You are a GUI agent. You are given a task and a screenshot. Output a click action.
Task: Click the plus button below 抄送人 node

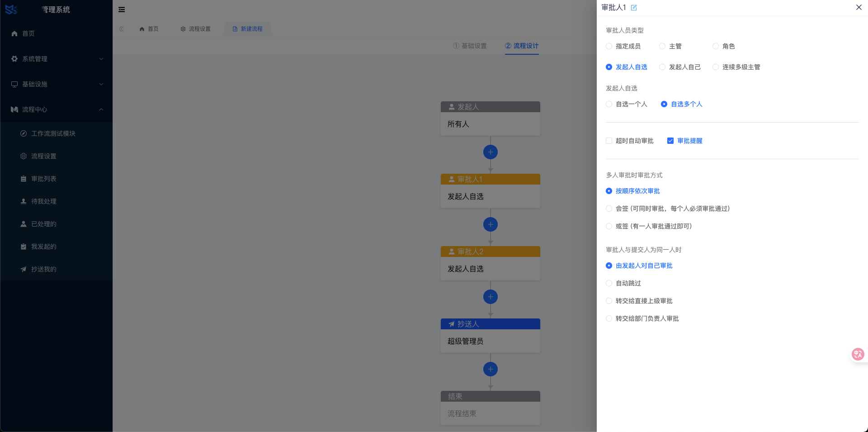pos(491,369)
